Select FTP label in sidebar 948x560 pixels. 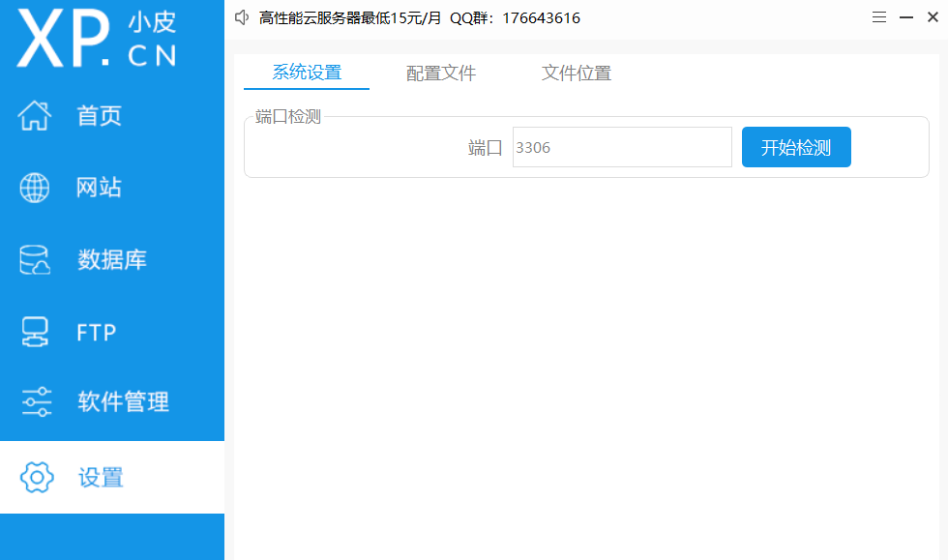(x=96, y=333)
